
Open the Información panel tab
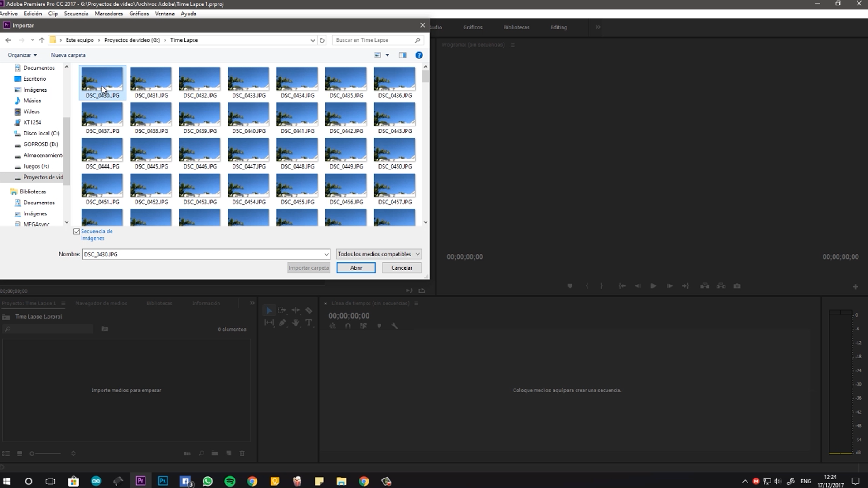[206, 304]
